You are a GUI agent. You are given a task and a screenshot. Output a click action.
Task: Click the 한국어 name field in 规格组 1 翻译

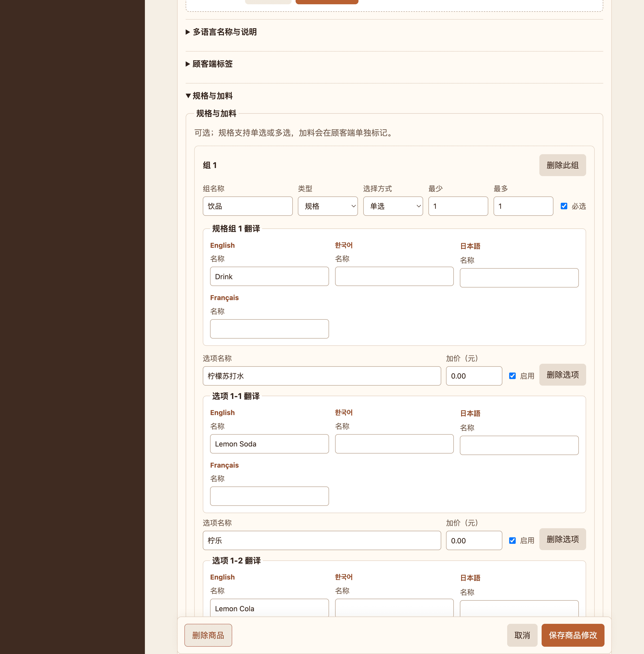(x=394, y=276)
